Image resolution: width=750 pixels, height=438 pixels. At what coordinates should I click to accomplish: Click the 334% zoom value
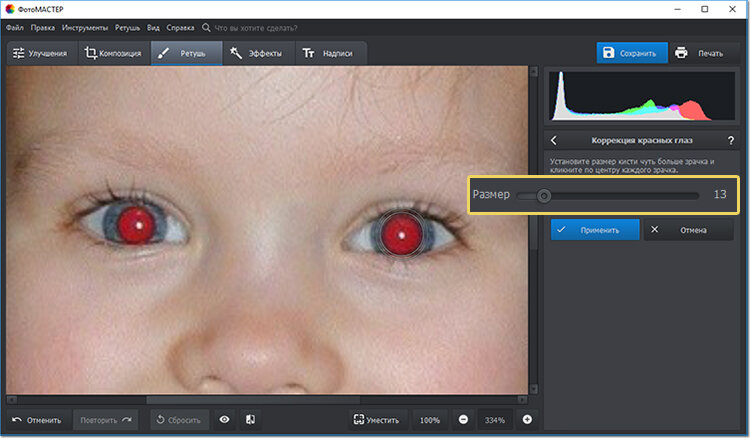[495, 420]
